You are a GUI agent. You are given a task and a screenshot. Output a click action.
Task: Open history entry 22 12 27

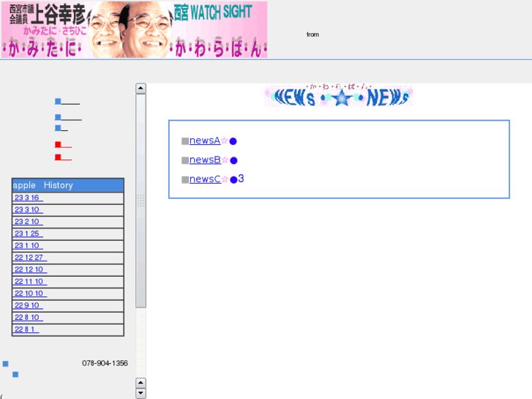(31, 258)
